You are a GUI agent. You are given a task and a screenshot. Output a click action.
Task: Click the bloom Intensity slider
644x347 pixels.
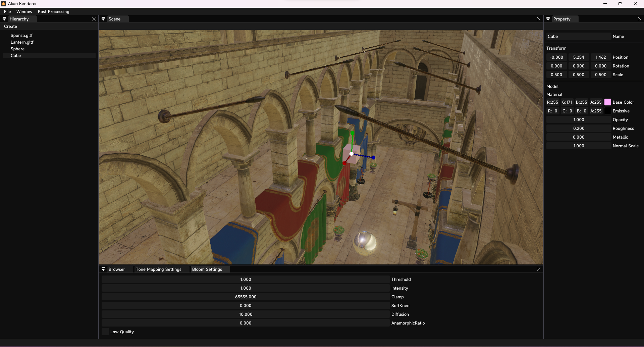coord(246,288)
